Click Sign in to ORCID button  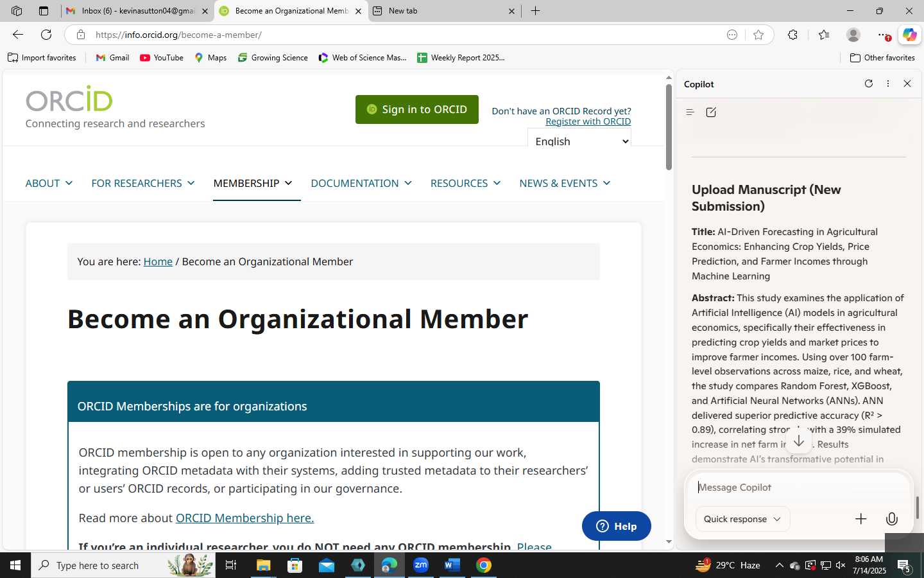[417, 109]
